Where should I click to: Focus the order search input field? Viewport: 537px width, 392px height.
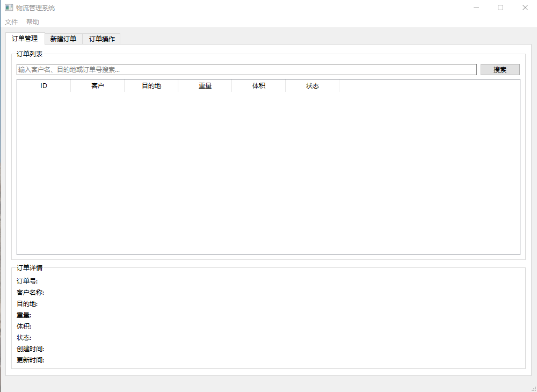coord(246,70)
